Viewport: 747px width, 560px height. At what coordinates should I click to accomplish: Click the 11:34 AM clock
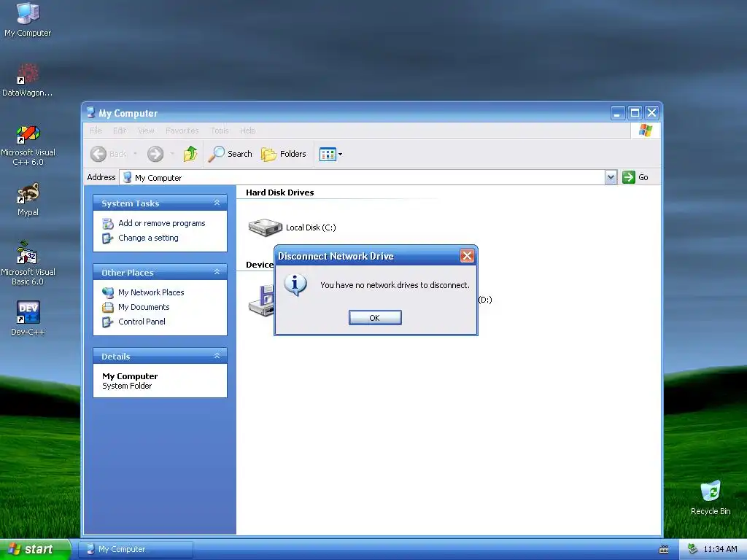[x=720, y=549]
